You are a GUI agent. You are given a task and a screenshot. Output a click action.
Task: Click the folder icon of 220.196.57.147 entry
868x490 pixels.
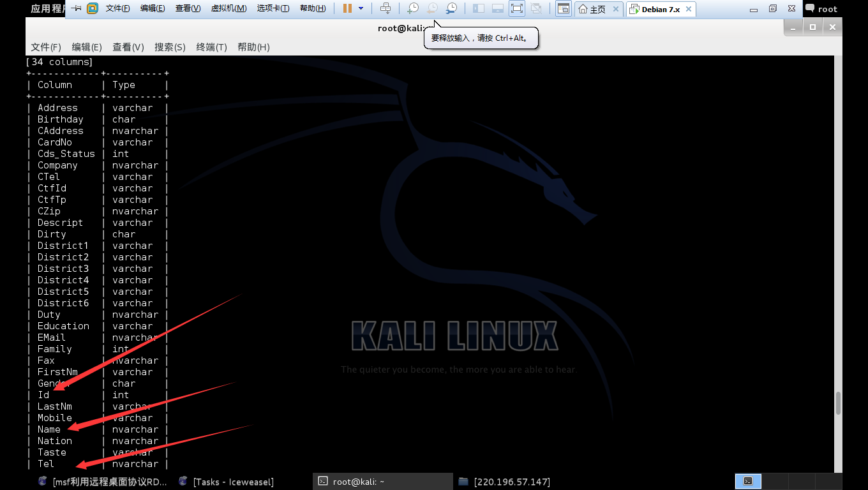pyautogui.click(x=463, y=482)
